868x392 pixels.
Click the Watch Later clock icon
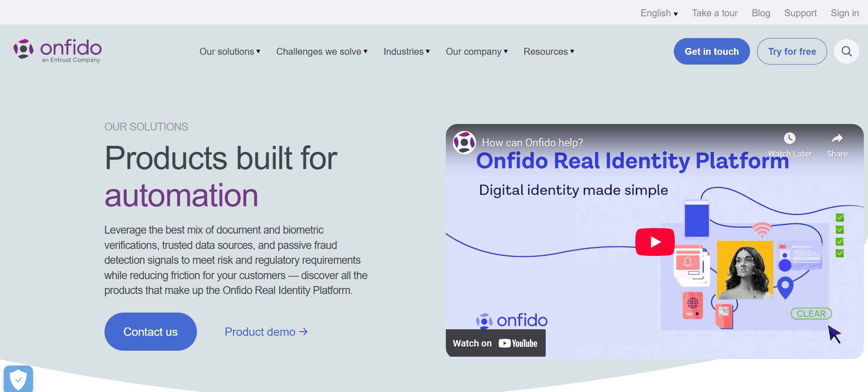coord(790,138)
